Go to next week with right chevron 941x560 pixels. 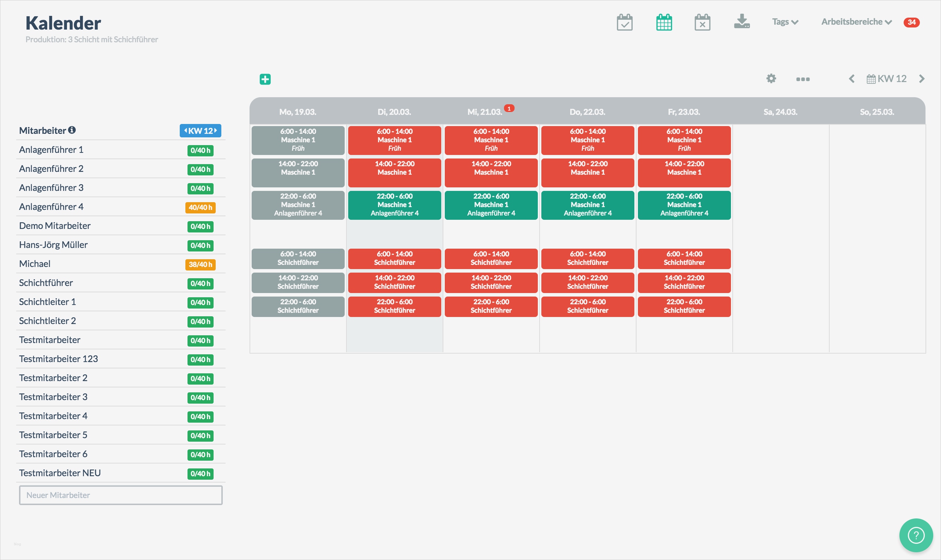pyautogui.click(x=922, y=79)
